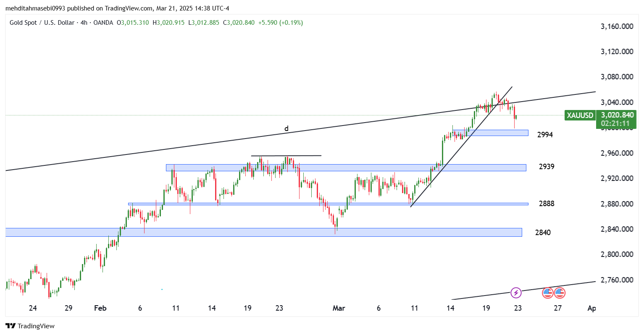Click the 2,880.000 price axis label
644x335 pixels.
tap(617, 204)
